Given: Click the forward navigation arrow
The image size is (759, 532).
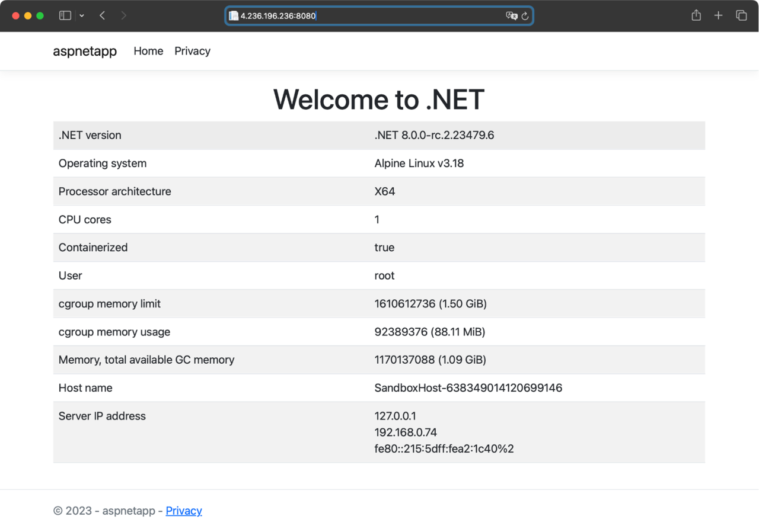Looking at the screenshot, I should [x=123, y=16].
